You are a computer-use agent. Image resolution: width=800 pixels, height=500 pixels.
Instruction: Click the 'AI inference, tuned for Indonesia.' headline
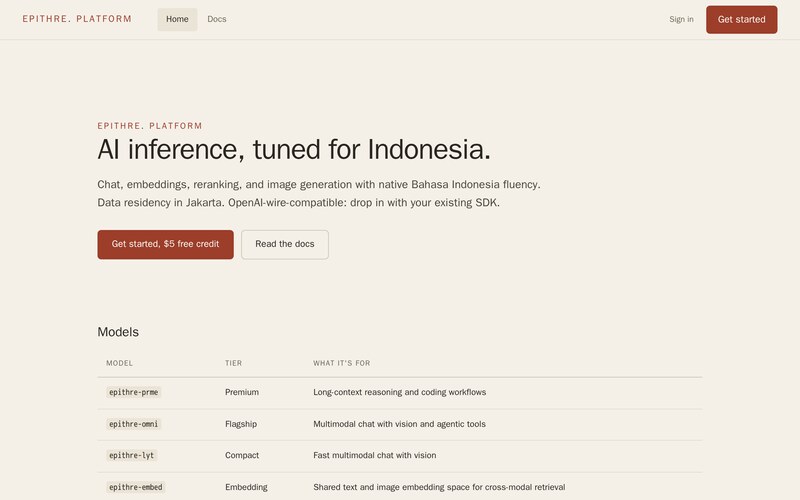(294, 149)
